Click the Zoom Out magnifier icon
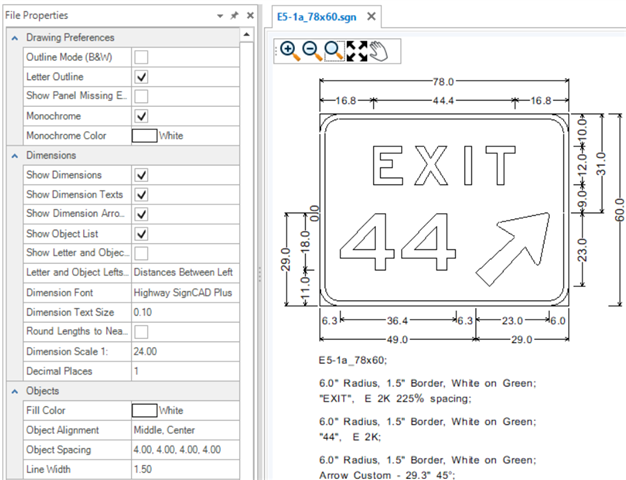 pyautogui.click(x=311, y=51)
